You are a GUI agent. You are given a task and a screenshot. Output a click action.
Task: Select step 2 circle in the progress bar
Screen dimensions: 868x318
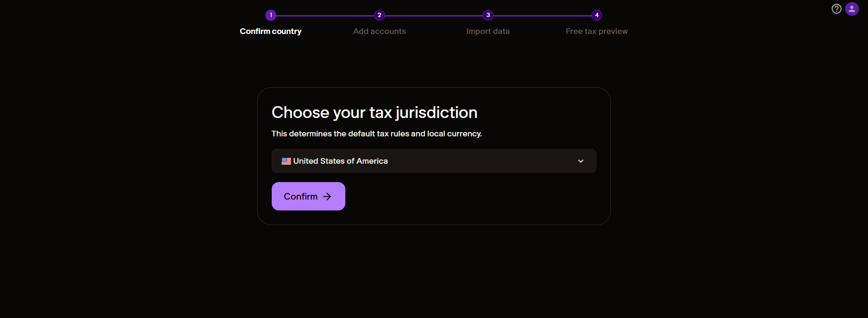coord(379,15)
